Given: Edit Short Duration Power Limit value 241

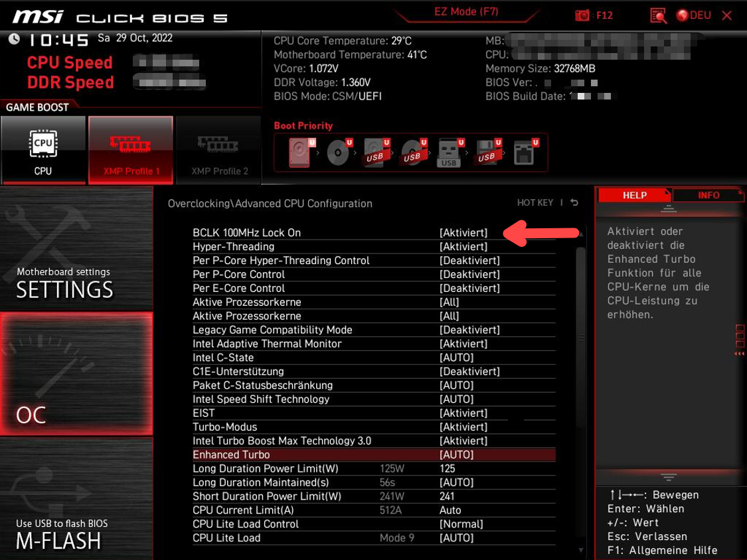Looking at the screenshot, I should click(448, 496).
